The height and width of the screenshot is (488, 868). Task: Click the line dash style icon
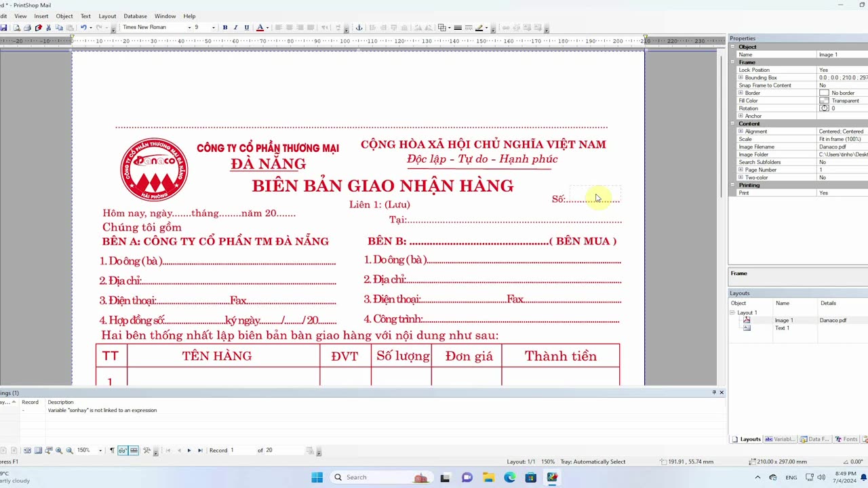(469, 28)
